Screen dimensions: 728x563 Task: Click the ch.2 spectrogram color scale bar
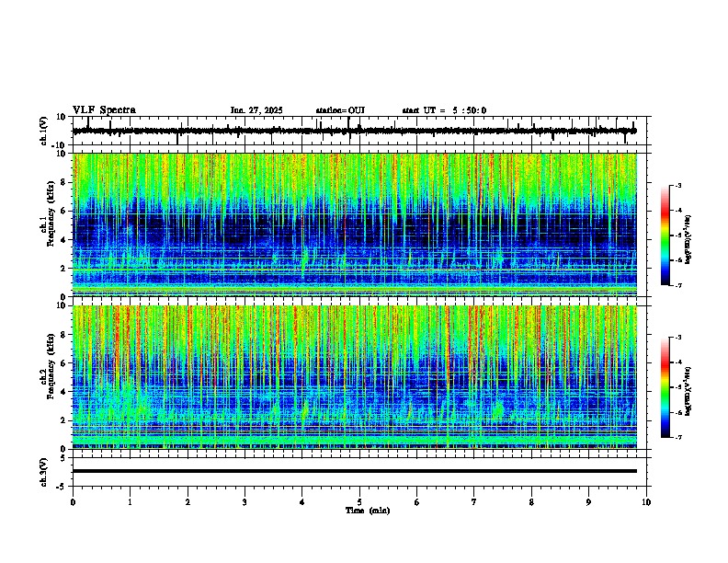(x=665, y=387)
